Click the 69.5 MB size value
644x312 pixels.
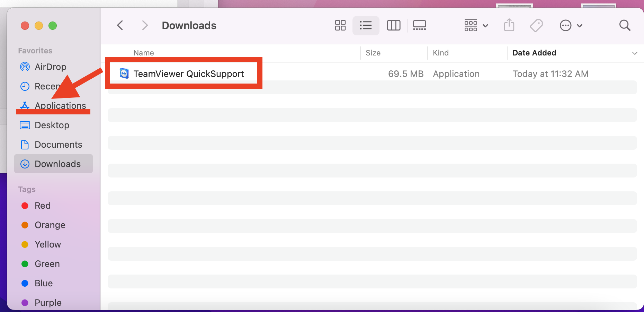406,74
